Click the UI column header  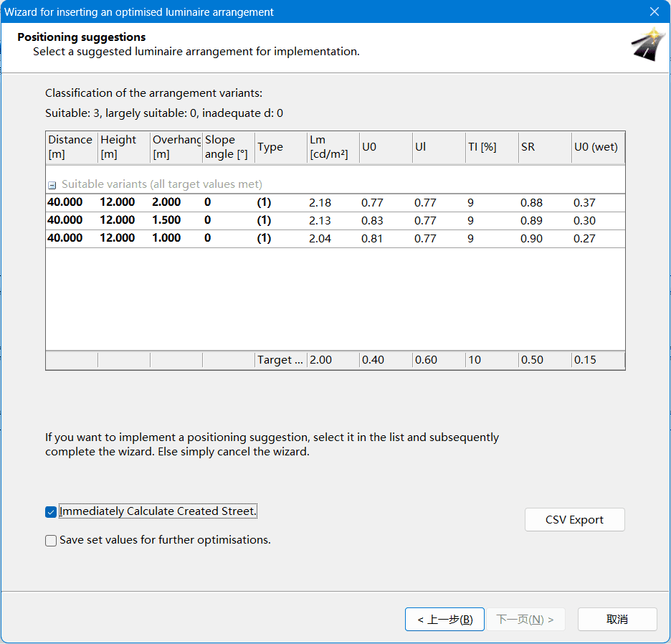pos(439,147)
